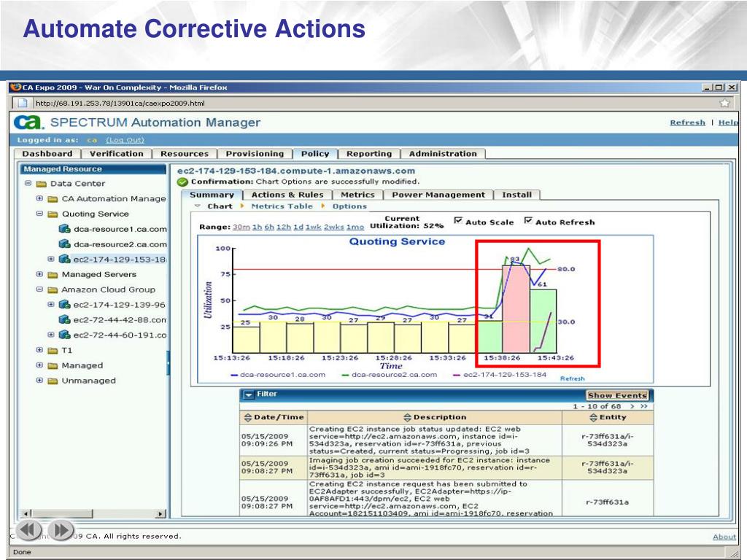Sort events by Date/Time column

click(x=274, y=417)
